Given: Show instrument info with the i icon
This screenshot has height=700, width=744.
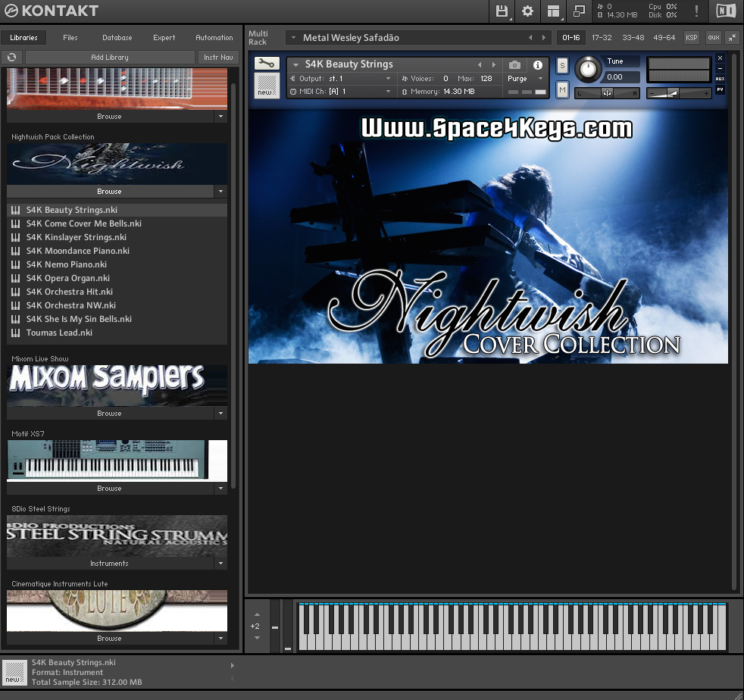Looking at the screenshot, I should pos(538,65).
